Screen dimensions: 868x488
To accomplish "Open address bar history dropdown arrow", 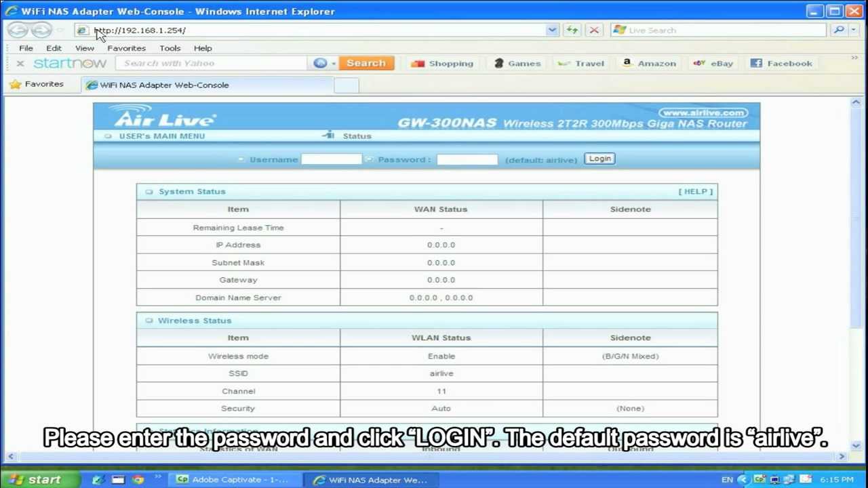I will point(552,30).
